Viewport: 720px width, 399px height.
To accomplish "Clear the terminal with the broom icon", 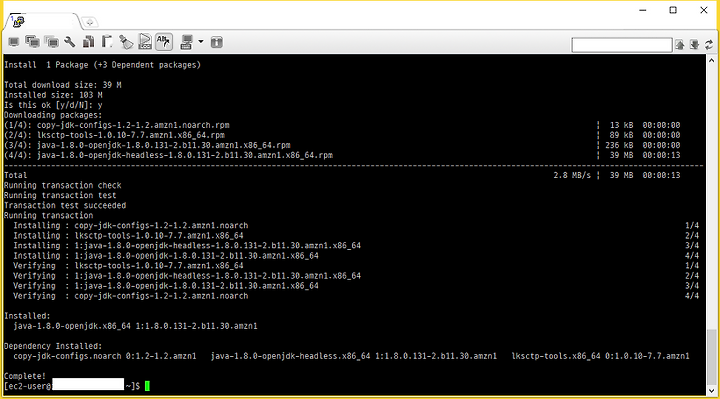I will (x=126, y=42).
